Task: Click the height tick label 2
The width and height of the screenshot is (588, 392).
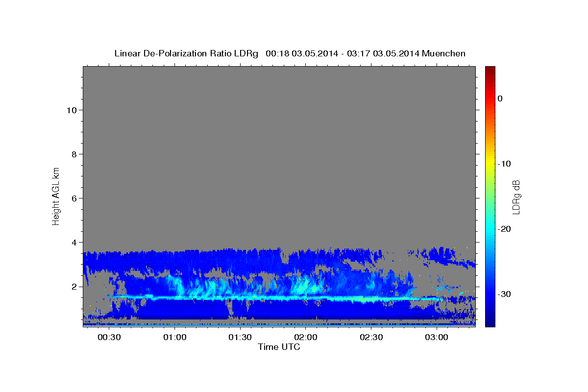Action: pos(74,286)
